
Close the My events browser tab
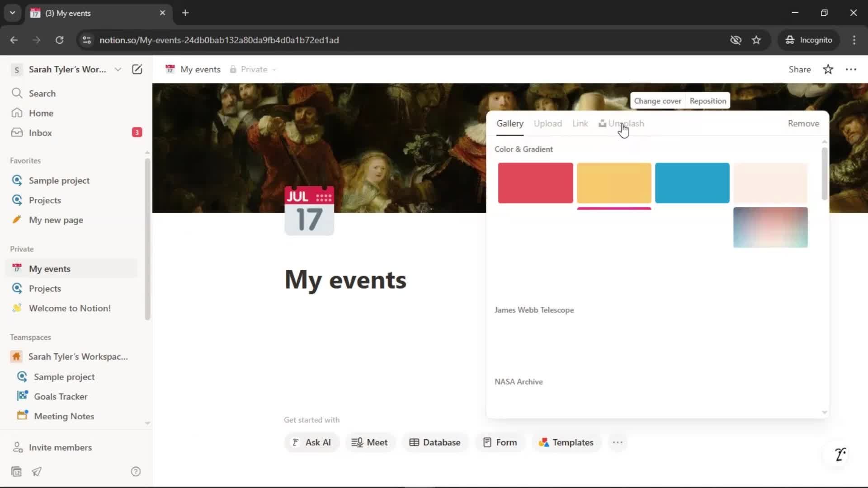(162, 13)
